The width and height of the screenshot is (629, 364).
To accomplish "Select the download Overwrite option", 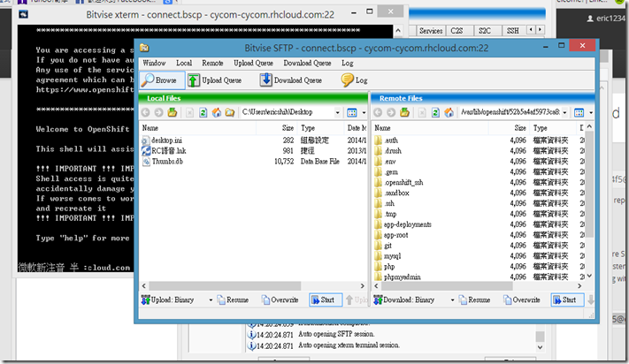I will [522, 300].
